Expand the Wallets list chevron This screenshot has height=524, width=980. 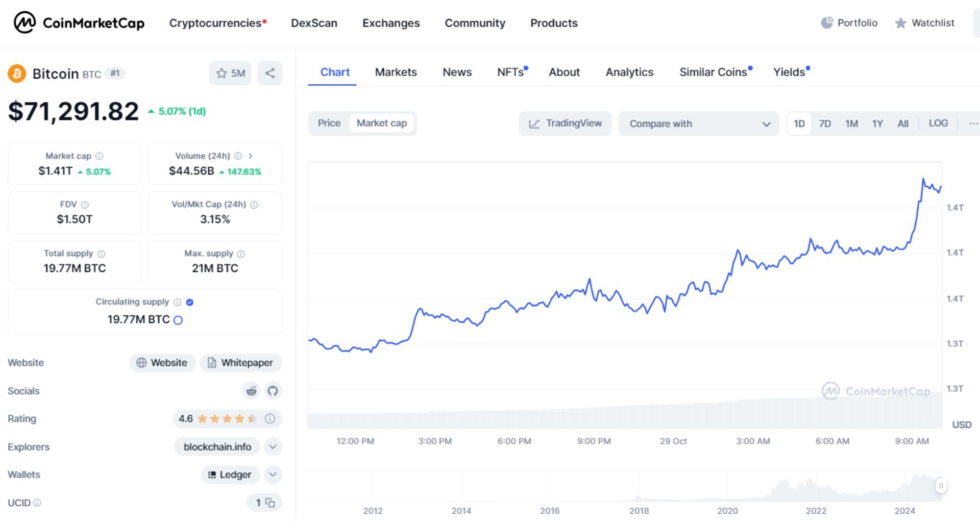273,475
